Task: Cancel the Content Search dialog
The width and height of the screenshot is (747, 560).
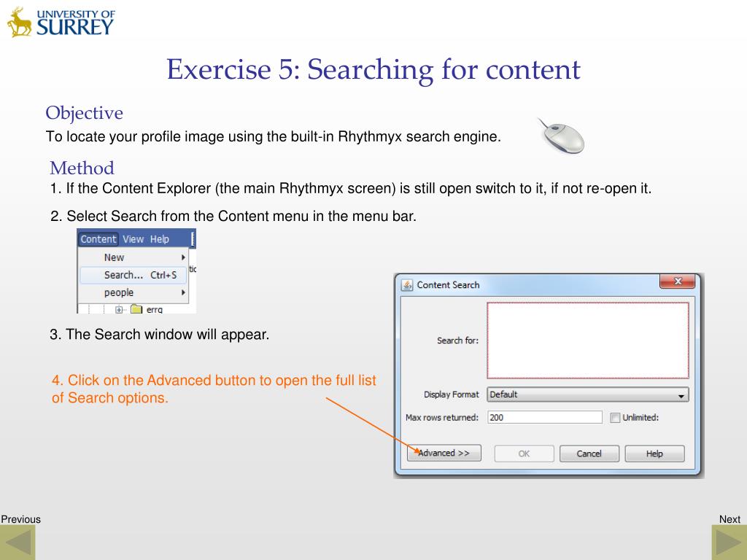Action: [589, 454]
